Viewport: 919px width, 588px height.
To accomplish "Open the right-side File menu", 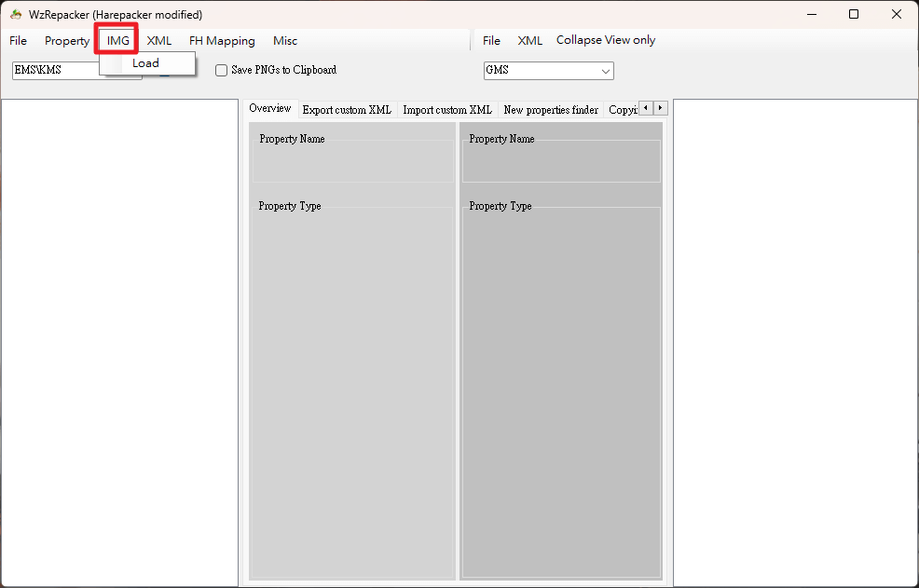I will pyautogui.click(x=491, y=40).
